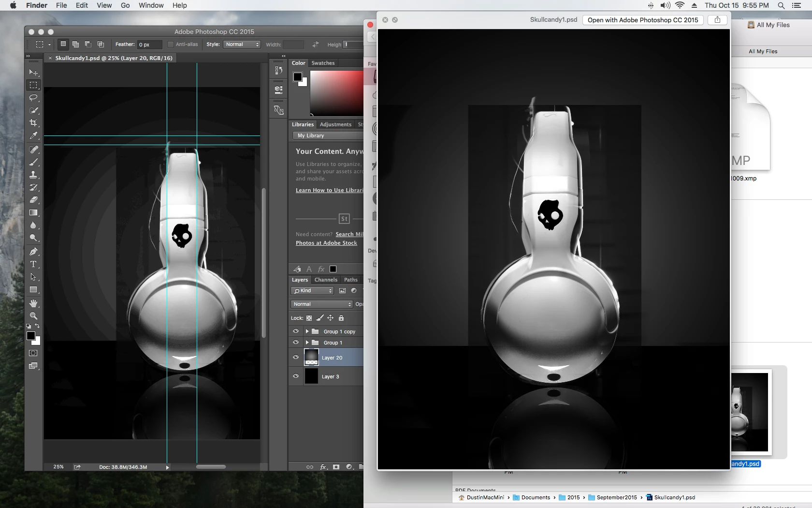Select the Gradient tool
The width and height of the screenshot is (812, 508).
click(x=33, y=212)
